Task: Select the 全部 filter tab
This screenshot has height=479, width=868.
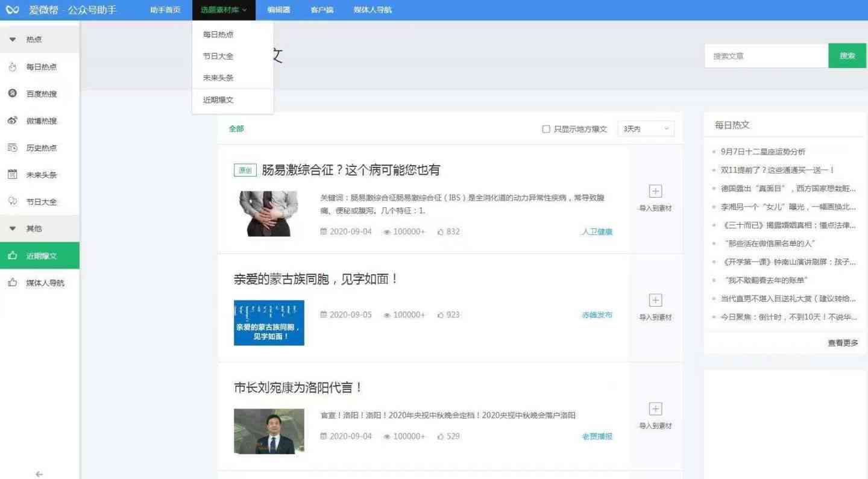Action: click(x=236, y=129)
